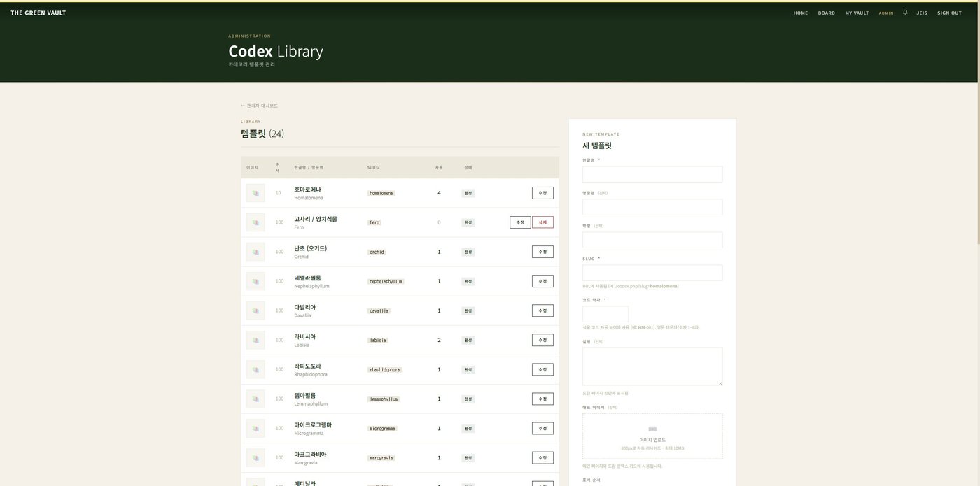Click 수정 button for Nephelaphyllum row
Image resolution: width=980 pixels, height=486 pixels.
542,281
